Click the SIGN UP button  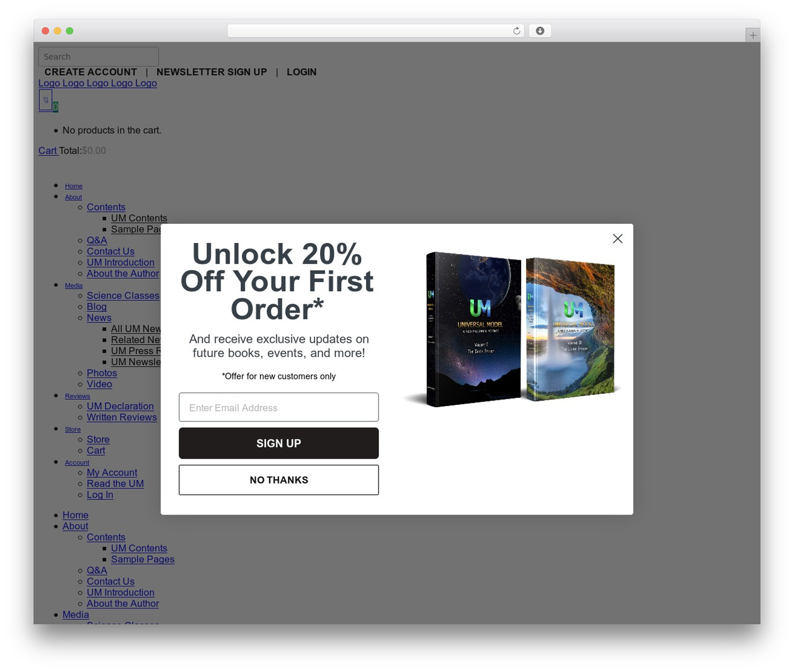click(279, 443)
